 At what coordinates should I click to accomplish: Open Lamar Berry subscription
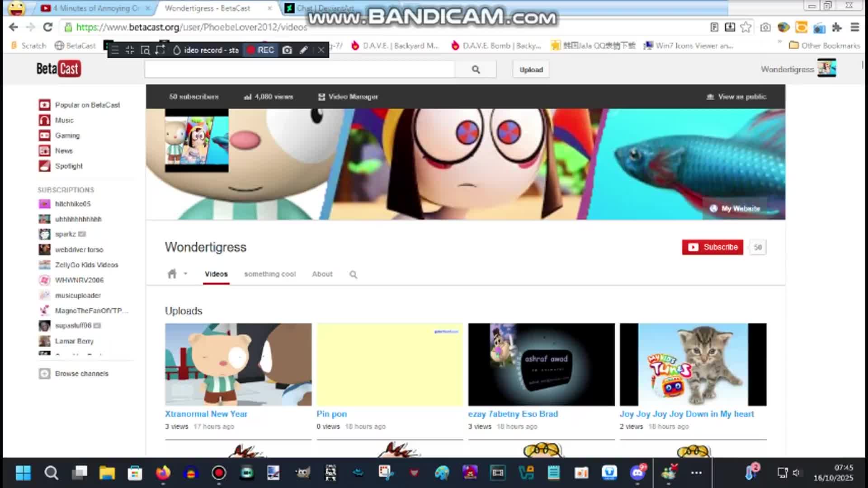click(74, 341)
